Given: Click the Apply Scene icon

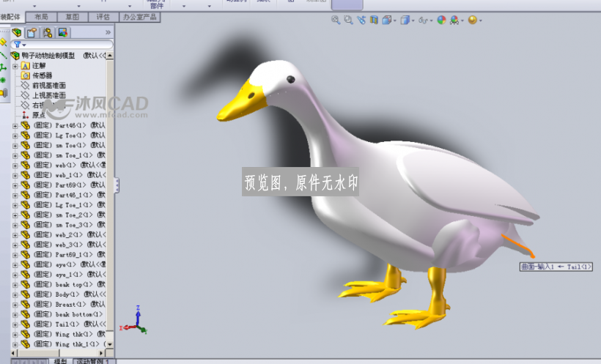Looking at the screenshot, I should click(454, 20).
